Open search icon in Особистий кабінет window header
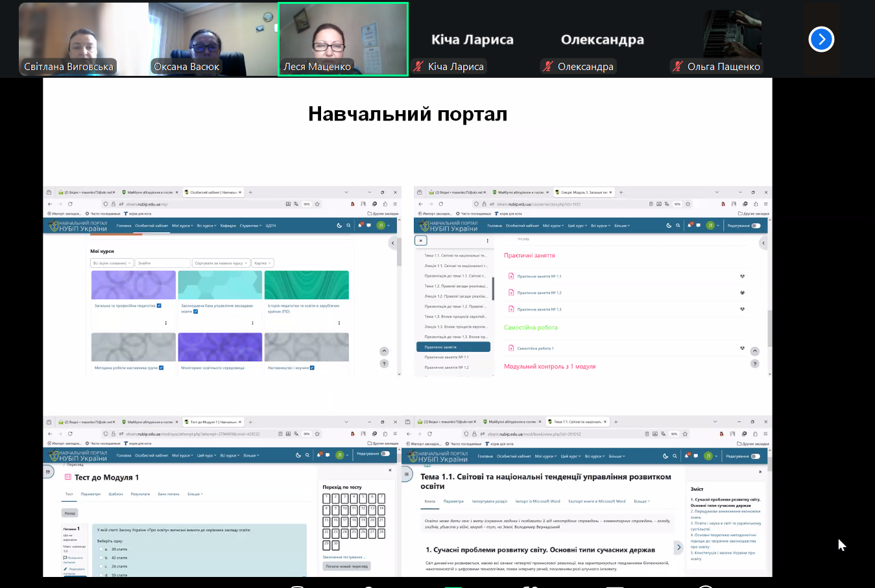The image size is (875, 588). 348,226
